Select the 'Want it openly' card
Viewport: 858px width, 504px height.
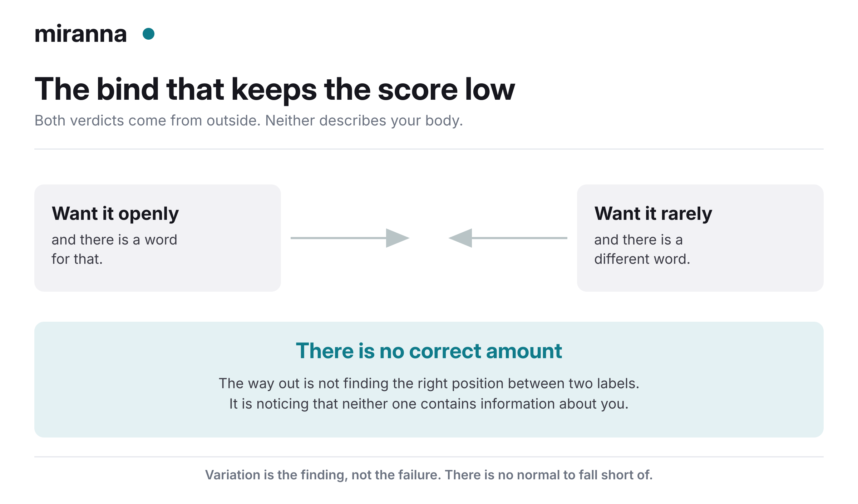[158, 238]
